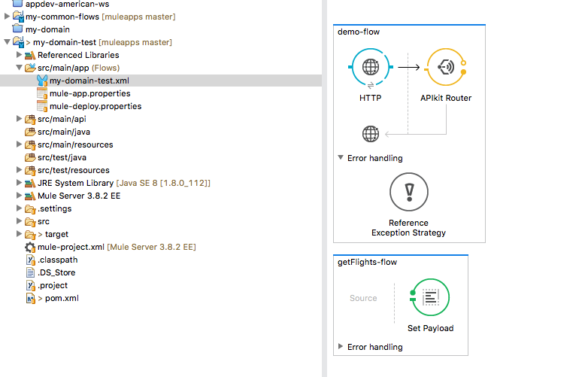This screenshot has width=588, height=377.
Task: Click the src/test/resources folder icon
Action: (30, 171)
